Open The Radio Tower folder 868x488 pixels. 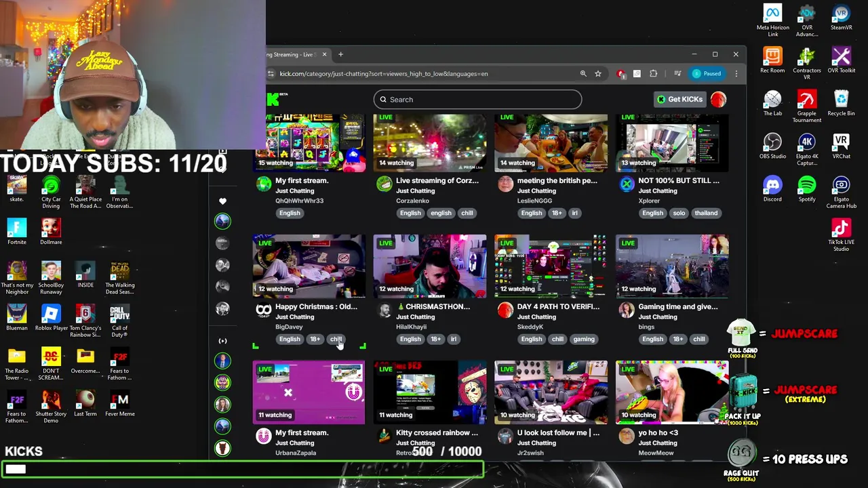(x=17, y=364)
